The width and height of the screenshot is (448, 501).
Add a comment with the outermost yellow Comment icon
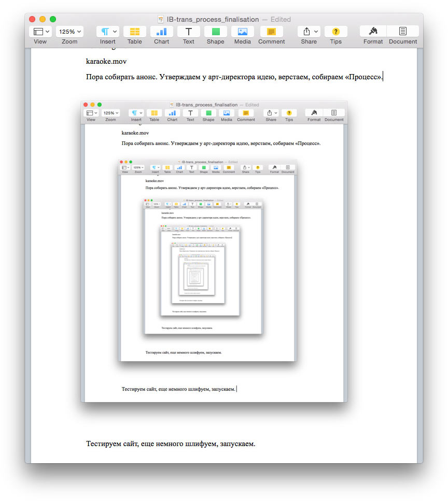point(271,32)
